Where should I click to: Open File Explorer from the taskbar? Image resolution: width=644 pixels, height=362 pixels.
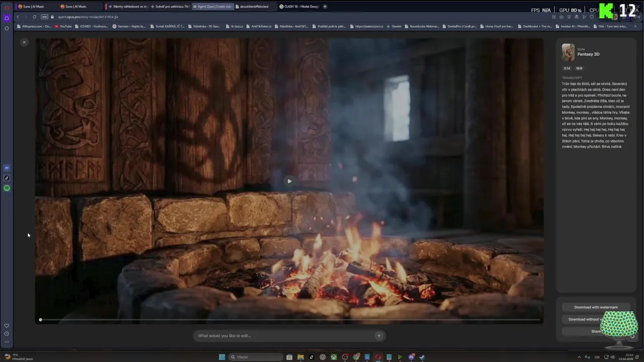300,357
